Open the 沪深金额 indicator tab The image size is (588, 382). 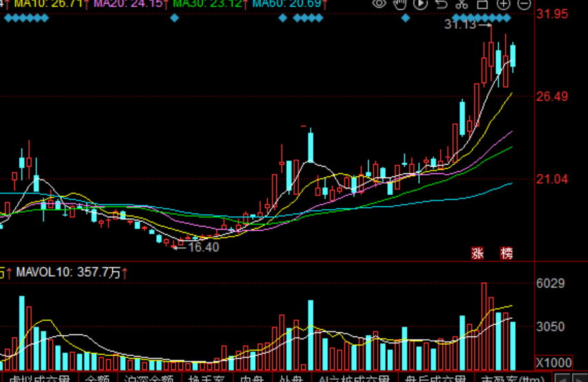[x=149, y=379]
